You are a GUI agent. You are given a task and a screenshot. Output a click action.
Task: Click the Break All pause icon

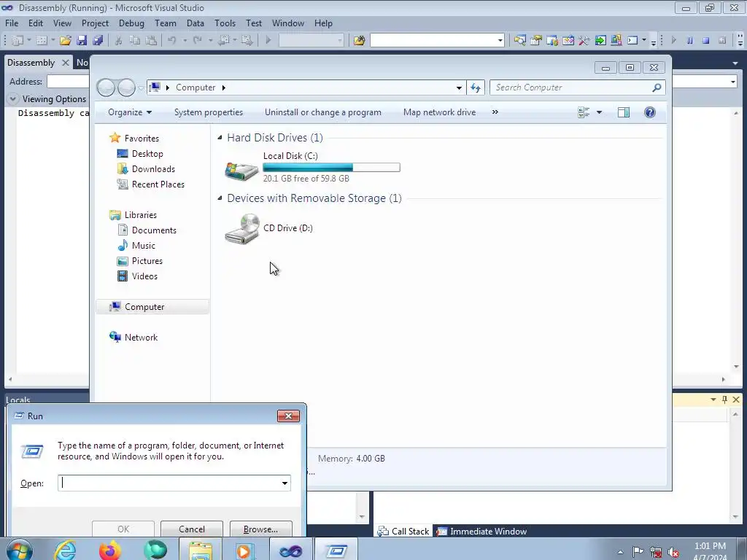click(690, 41)
